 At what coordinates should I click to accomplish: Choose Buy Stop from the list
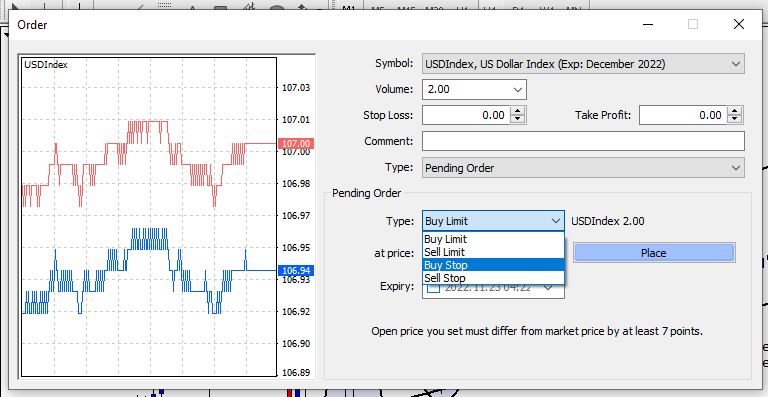(493, 265)
